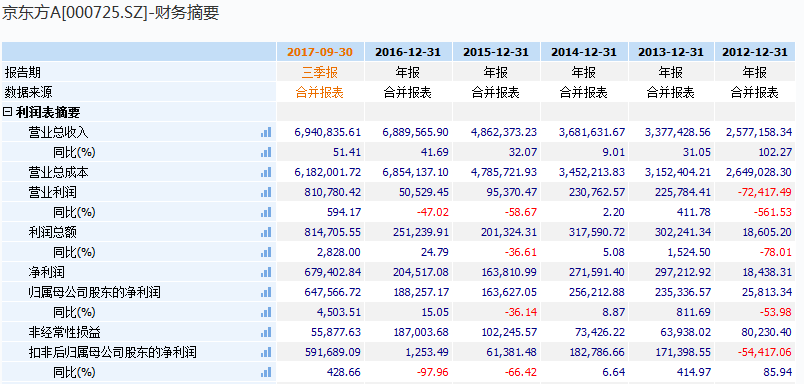804x384 pixels.
Task: Click negative value -72,417.49
Action: [x=765, y=192]
